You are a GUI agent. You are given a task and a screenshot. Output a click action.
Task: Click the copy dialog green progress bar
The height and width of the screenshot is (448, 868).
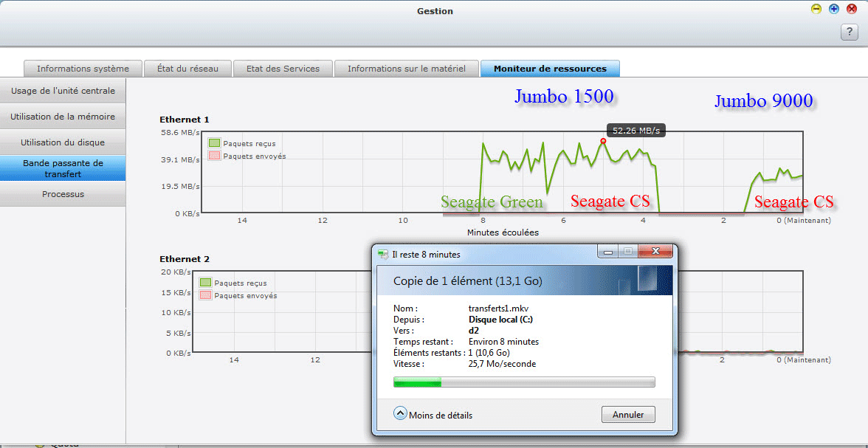(x=524, y=382)
